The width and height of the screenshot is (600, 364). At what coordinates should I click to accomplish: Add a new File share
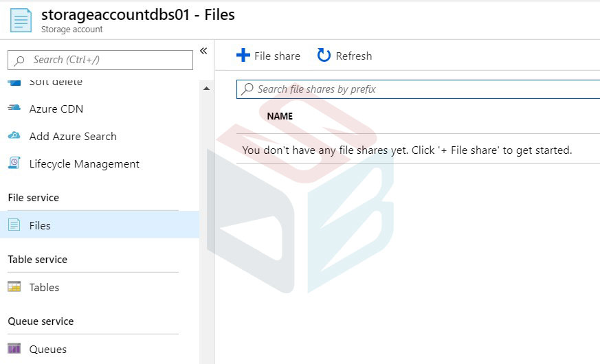(268, 56)
